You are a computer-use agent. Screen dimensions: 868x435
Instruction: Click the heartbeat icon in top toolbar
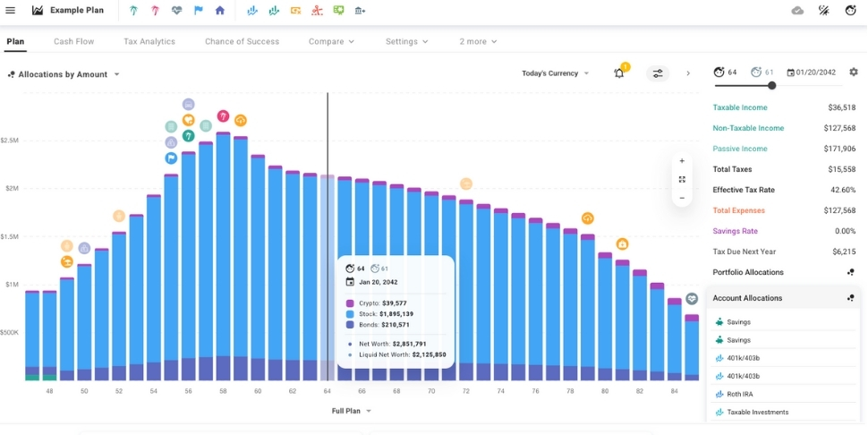click(177, 11)
